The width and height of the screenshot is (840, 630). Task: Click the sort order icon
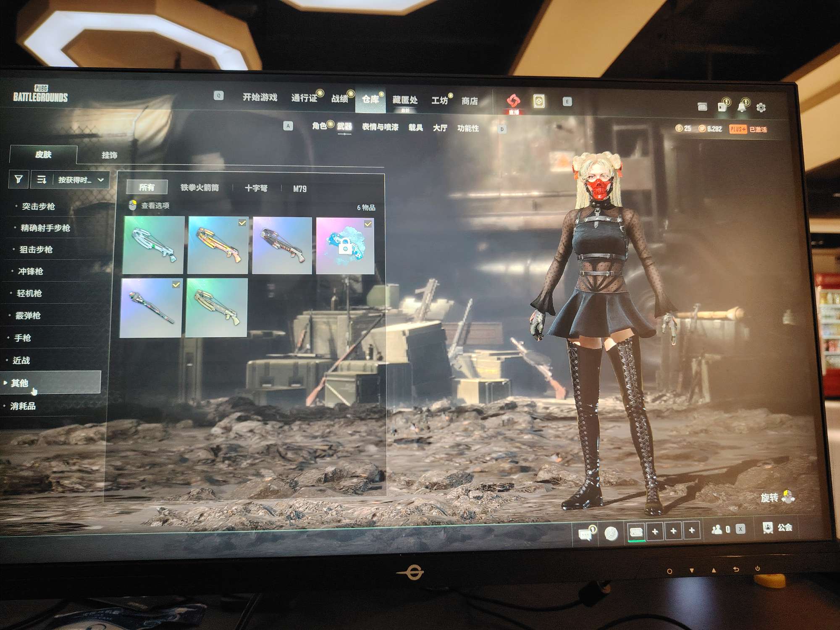point(41,180)
